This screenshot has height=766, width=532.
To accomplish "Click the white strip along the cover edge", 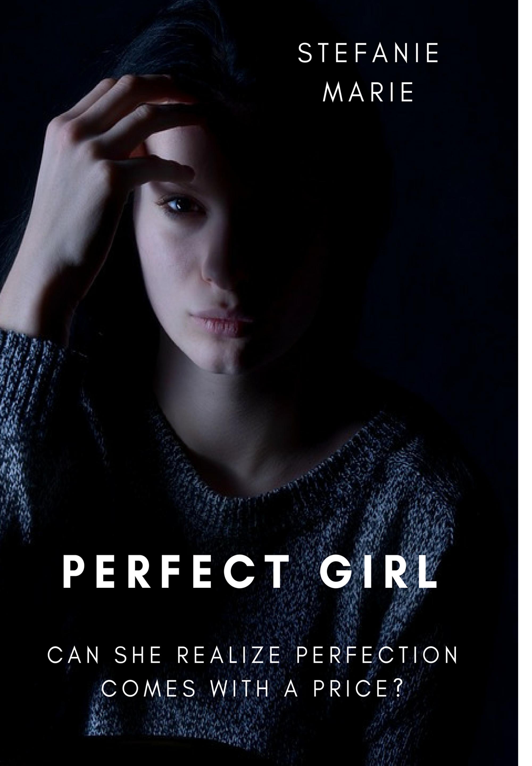I will point(525,383).
